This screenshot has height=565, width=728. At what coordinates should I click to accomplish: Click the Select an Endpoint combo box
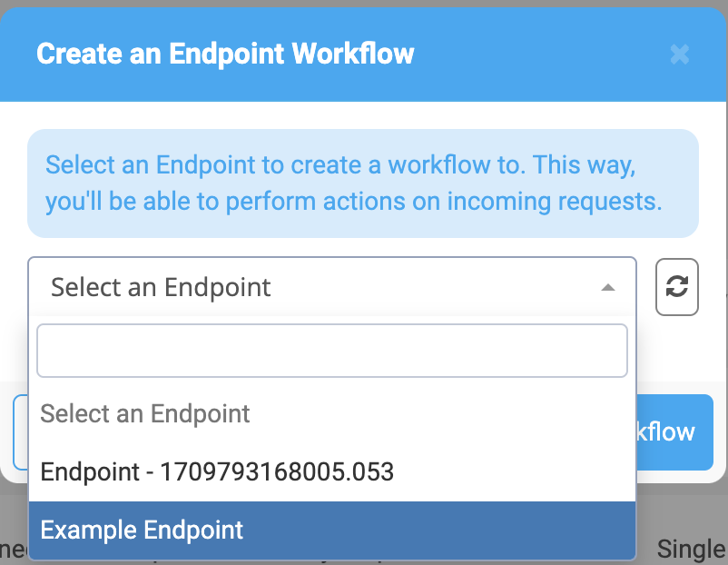click(332, 287)
